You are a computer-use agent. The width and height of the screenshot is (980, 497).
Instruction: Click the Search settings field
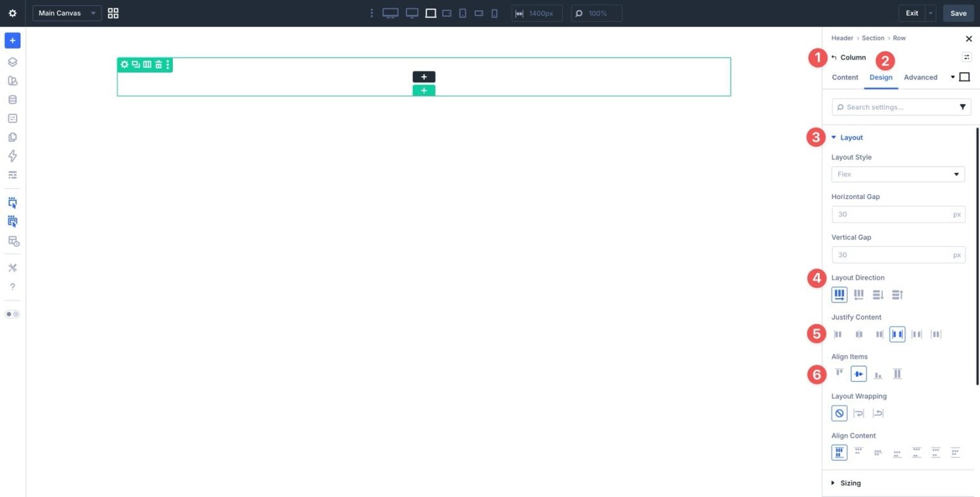coord(902,107)
